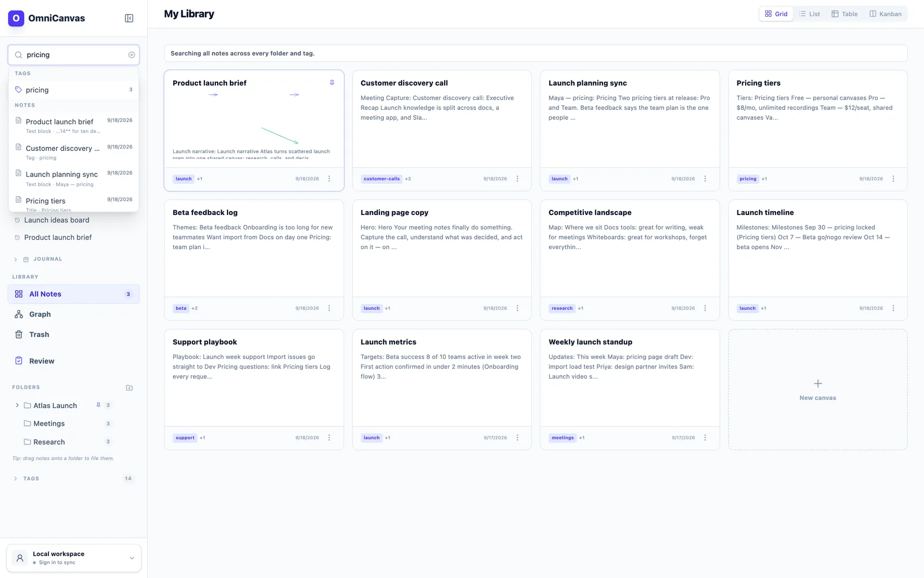
Task: Switch to Grid view
Action: 776,14
